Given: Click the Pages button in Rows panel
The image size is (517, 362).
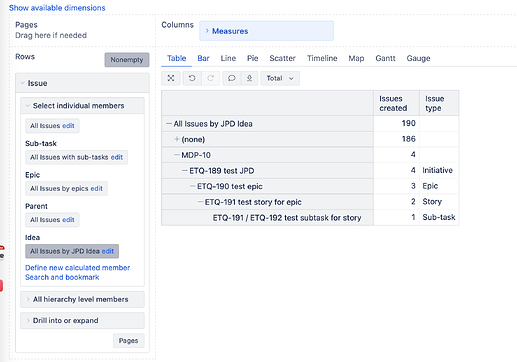Looking at the screenshot, I should coord(128,341).
